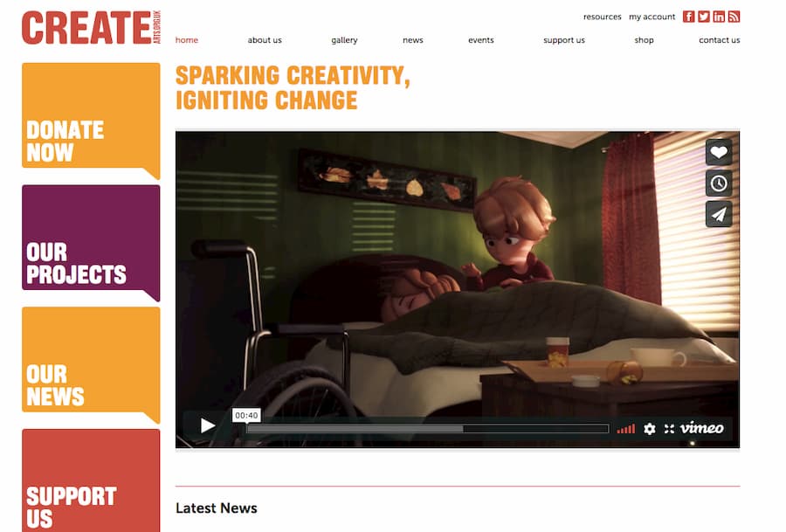The image size is (786, 532).
Task: Open the LinkedIn social icon
Action: 719,17
